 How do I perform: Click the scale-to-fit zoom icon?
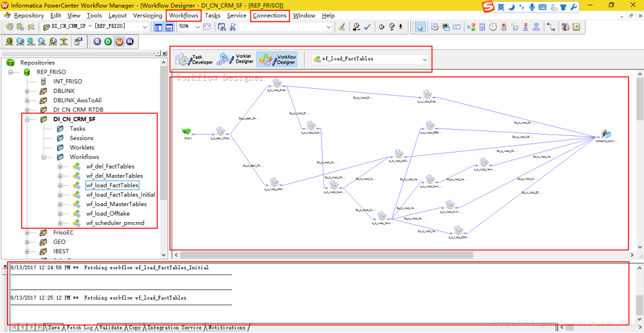207,27
